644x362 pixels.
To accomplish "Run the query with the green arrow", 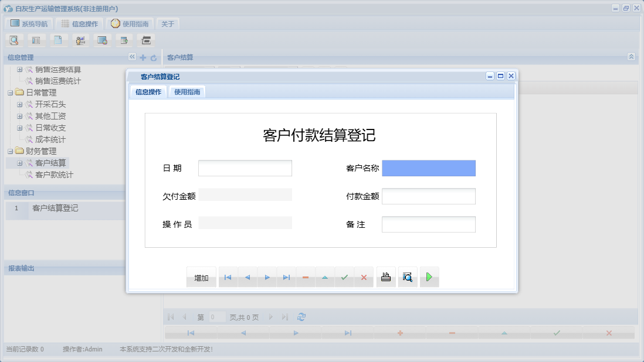I will pos(429,276).
